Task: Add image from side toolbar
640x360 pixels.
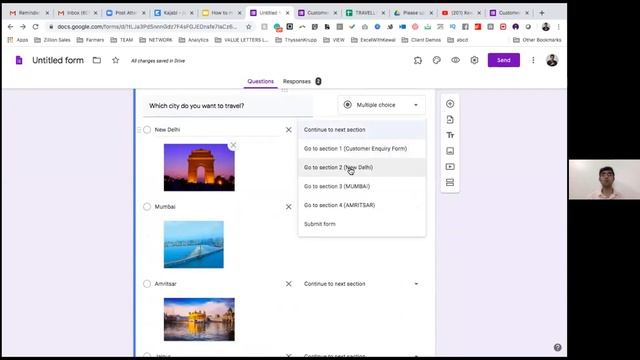Action: 450,151
